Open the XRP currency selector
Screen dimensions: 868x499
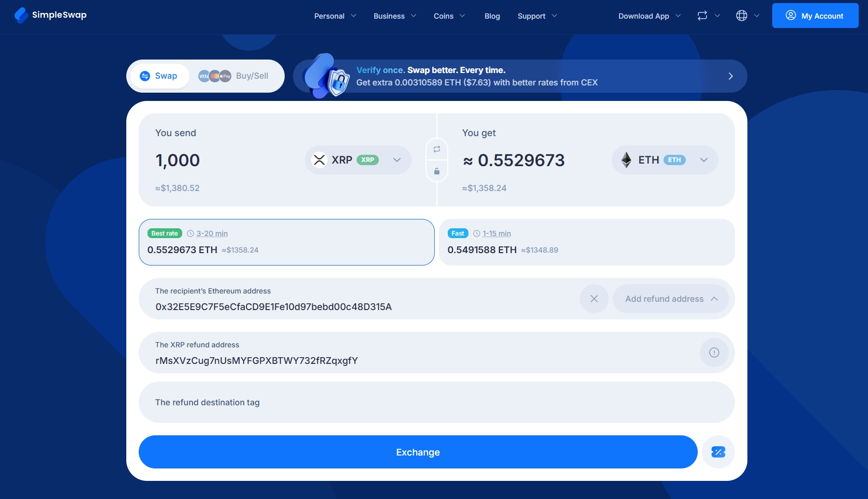358,160
